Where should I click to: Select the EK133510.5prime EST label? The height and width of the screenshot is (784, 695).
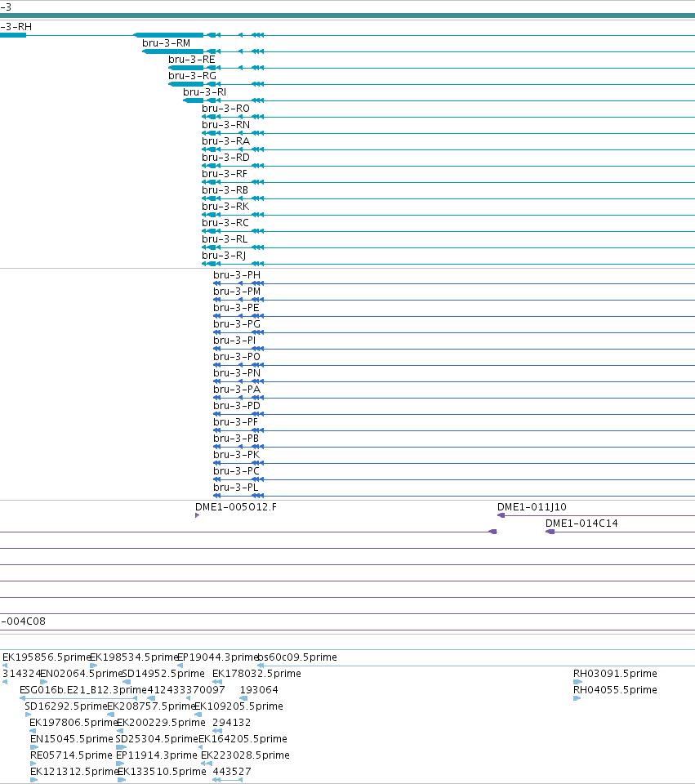pos(162,772)
